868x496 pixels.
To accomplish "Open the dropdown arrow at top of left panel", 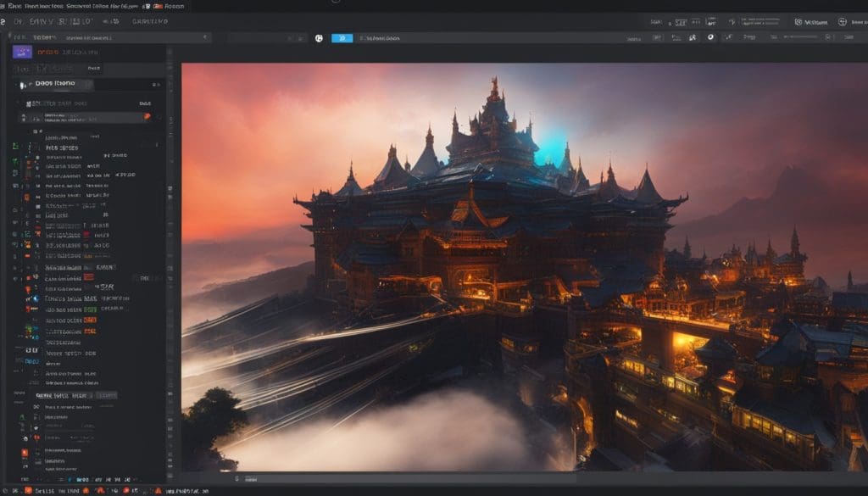I will click(206, 37).
